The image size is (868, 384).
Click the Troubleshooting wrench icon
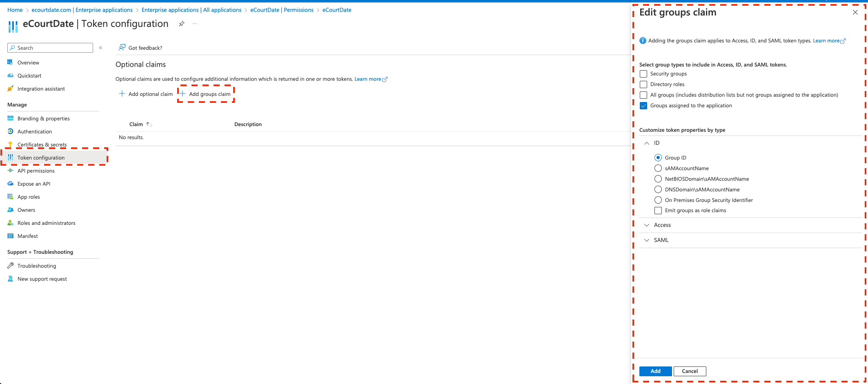tap(10, 266)
